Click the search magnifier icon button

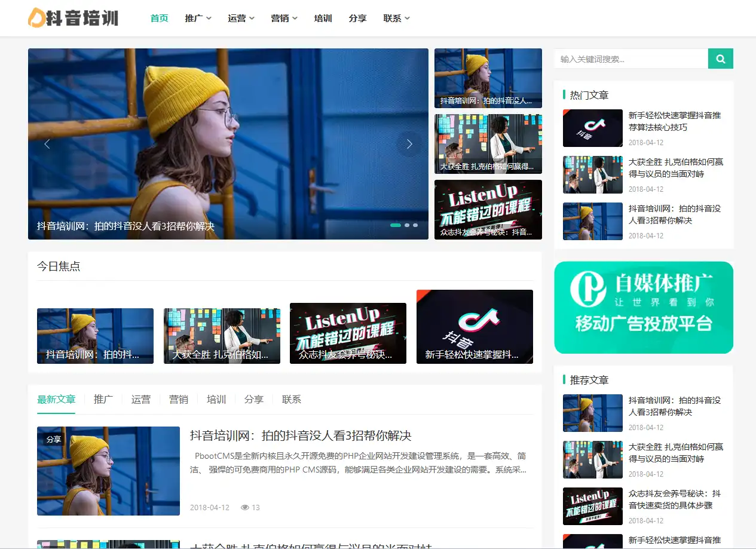(x=720, y=59)
